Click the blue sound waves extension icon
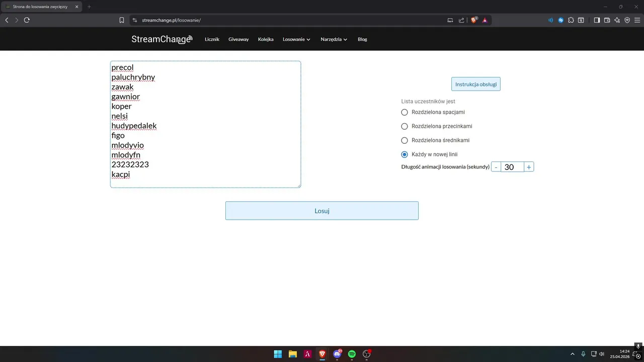 (x=550, y=20)
